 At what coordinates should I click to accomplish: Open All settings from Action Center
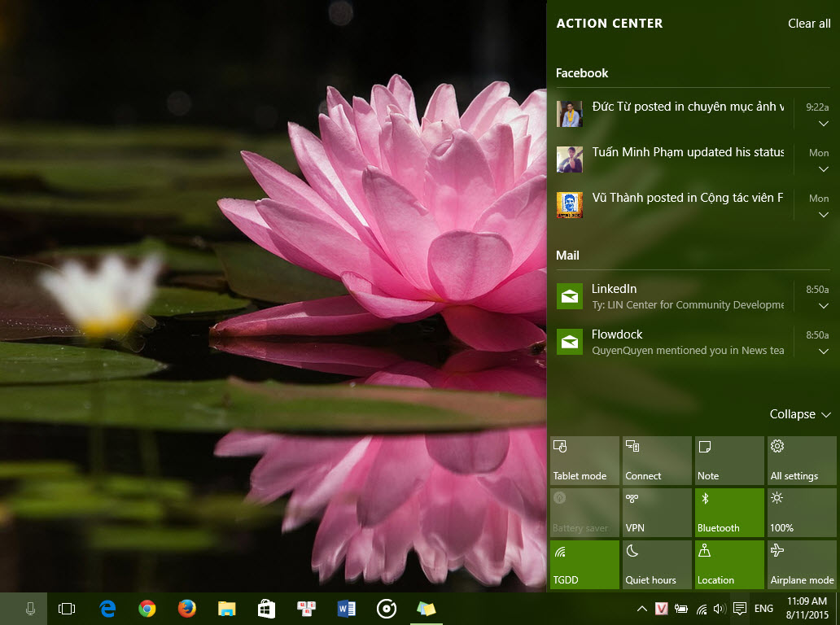801,460
